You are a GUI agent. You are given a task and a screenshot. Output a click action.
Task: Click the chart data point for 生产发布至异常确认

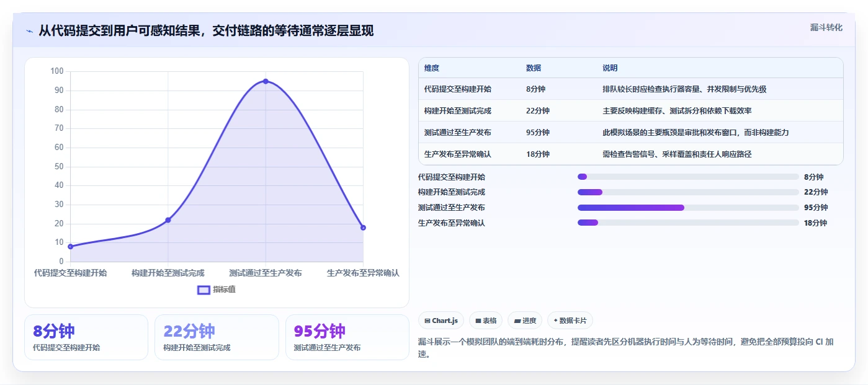point(363,228)
